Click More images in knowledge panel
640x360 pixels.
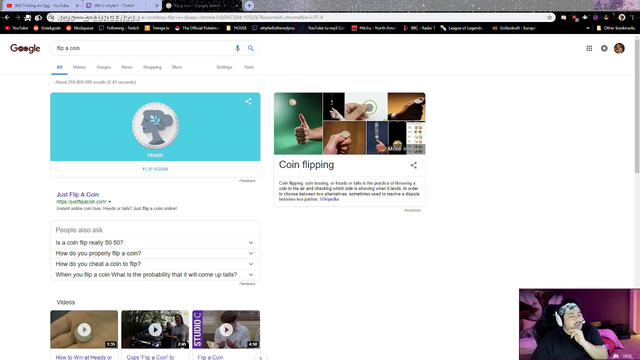[x=406, y=149]
